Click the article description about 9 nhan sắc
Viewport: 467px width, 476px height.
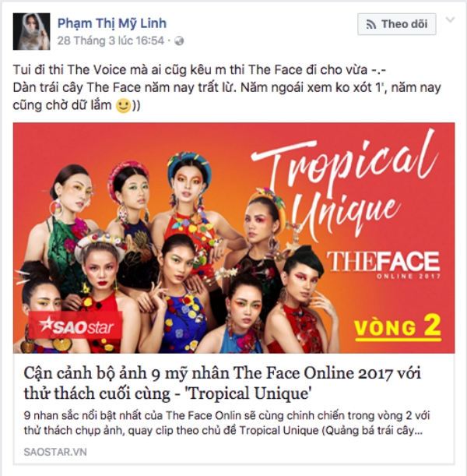click(226, 423)
